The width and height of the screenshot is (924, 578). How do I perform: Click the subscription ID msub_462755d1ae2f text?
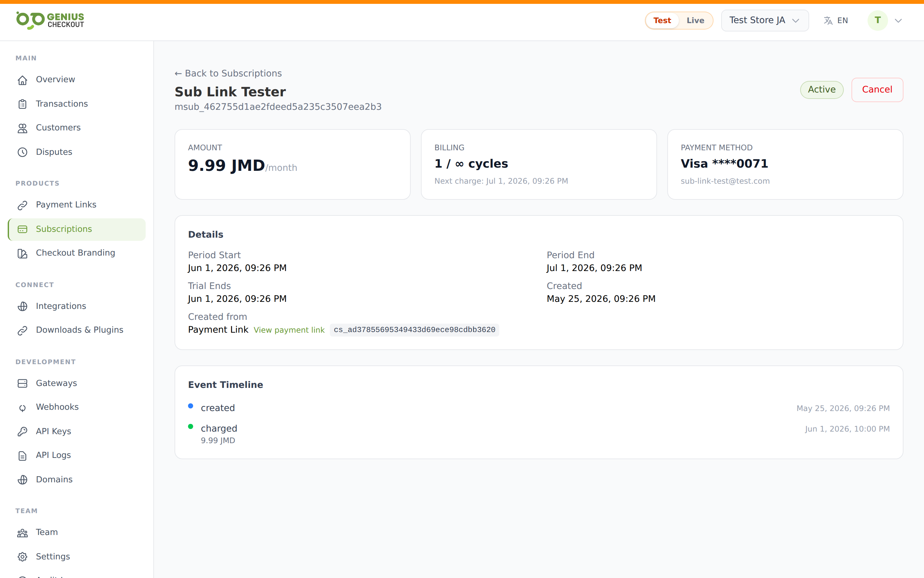pyautogui.click(x=278, y=107)
